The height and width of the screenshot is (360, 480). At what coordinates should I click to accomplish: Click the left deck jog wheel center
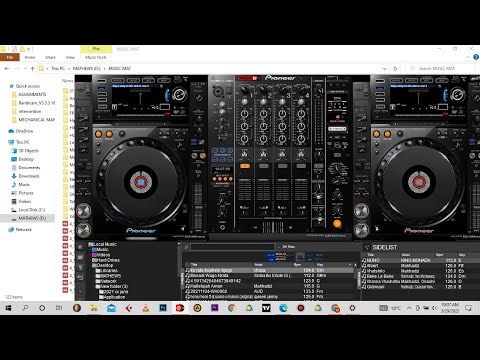click(141, 182)
